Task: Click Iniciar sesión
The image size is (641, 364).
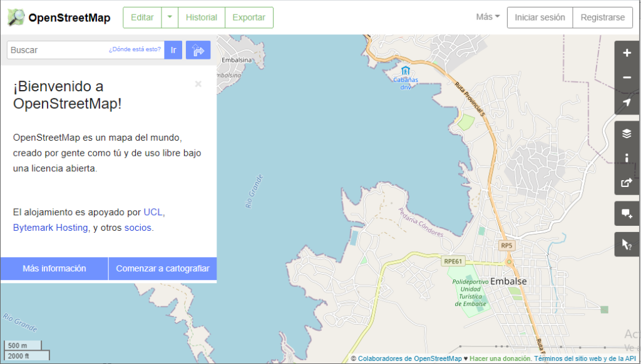Action: pos(540,18)
